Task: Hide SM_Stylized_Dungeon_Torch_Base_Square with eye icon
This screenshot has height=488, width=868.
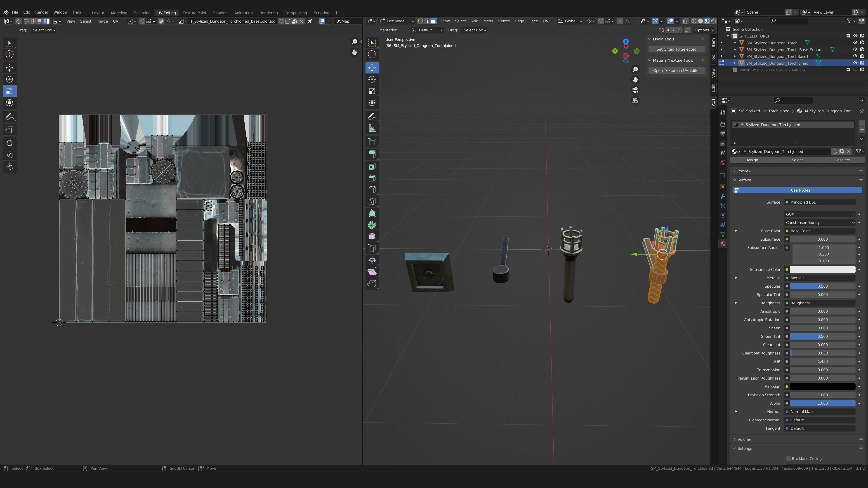Action: click(x=855, y=49)
